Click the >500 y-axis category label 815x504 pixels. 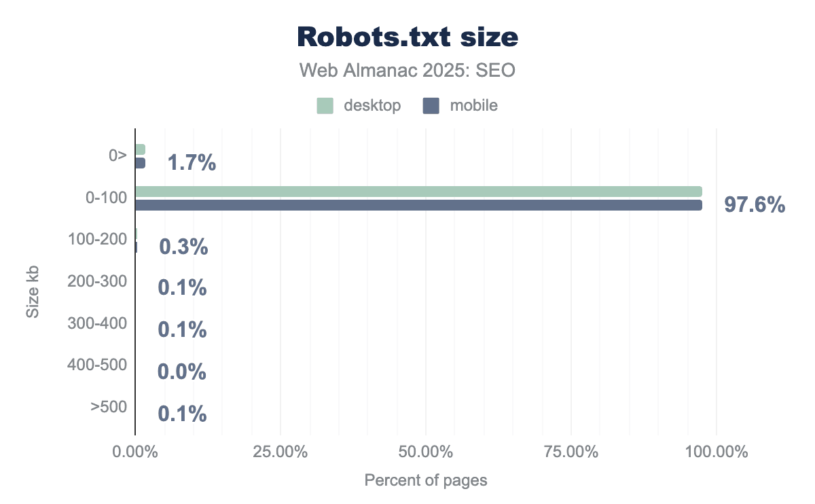click(109, 407)
